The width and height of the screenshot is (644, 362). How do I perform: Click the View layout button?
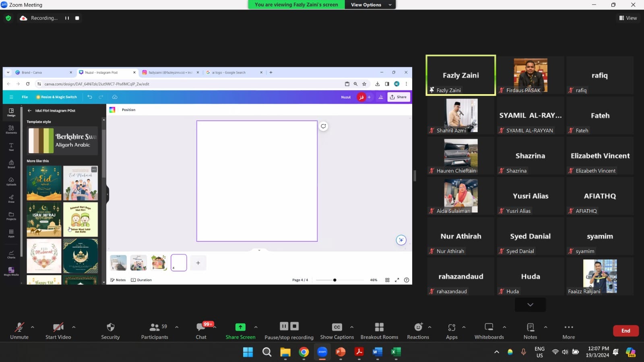pos(628,18)
